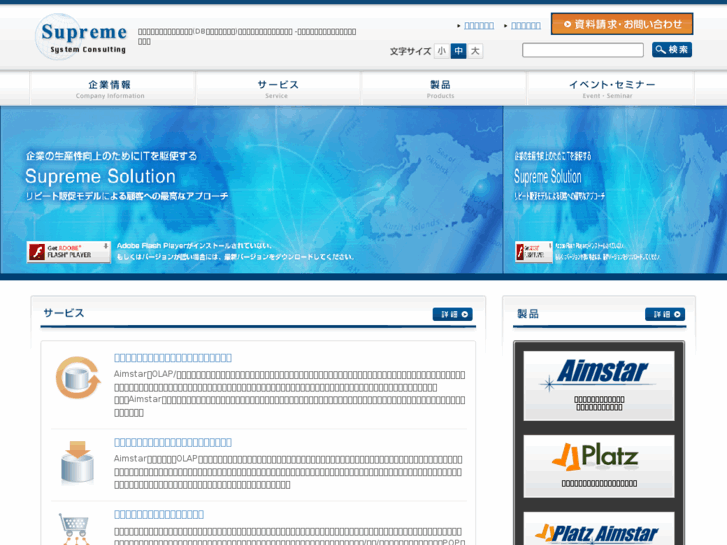The image size is (727, 545).
Task: Set font size to small (小)
Action: click(x=441, y=51)
